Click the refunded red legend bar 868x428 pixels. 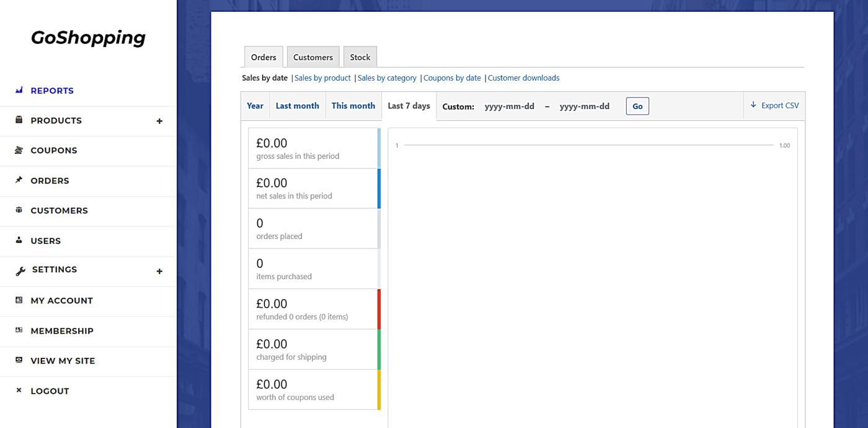[379, 309]
